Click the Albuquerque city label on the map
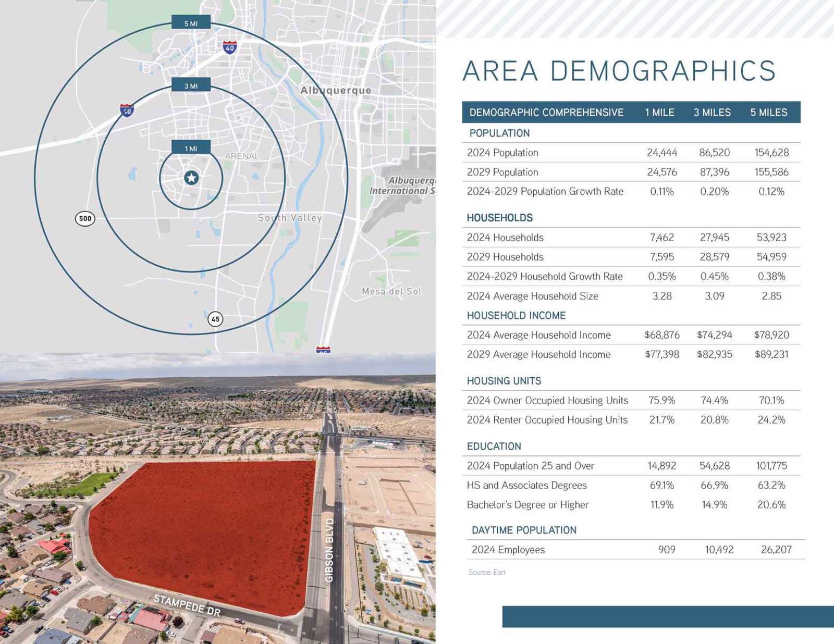The height and width of the screenshot is (644, 834). pos(336,91)
